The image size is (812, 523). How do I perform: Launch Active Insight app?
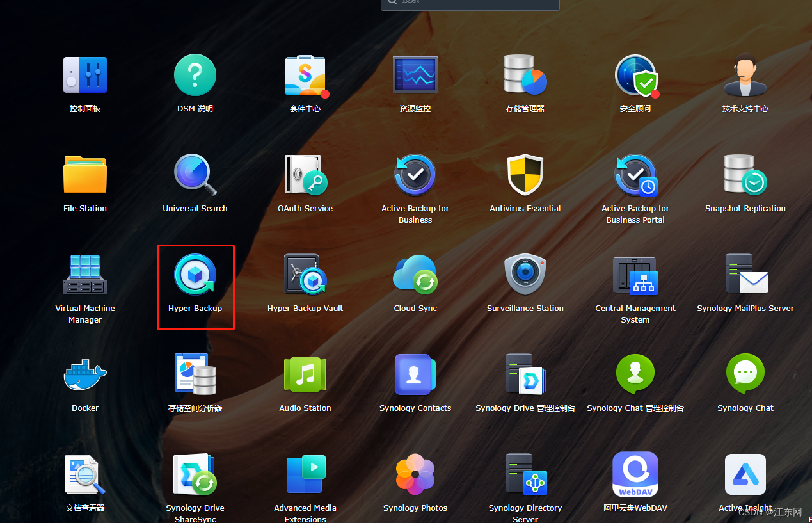745,474
